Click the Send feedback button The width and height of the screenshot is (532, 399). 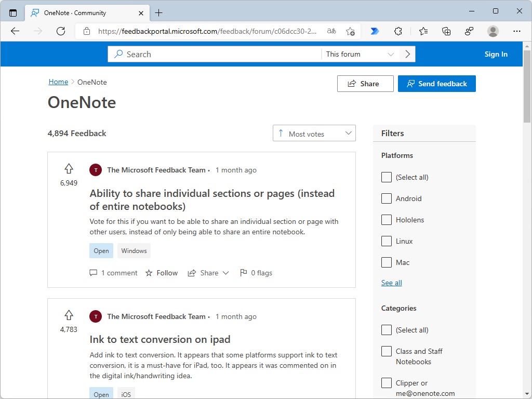[x=436, y=84]
